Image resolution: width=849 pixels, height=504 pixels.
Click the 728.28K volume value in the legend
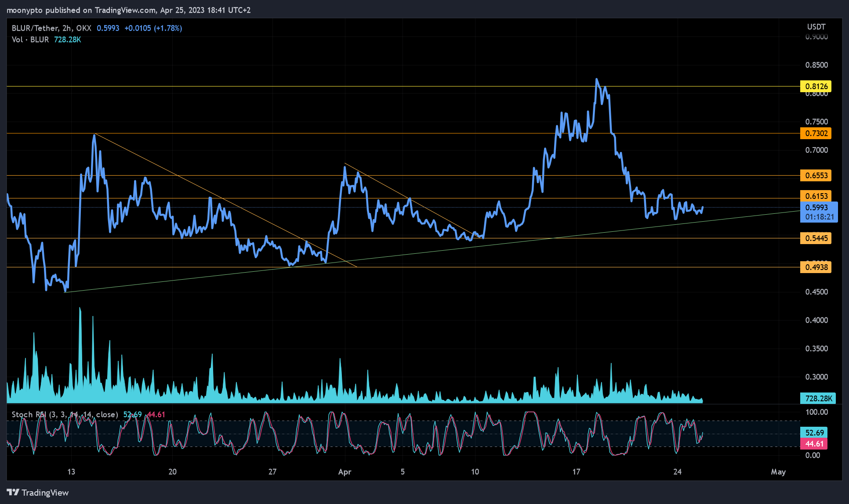point(68,40)
